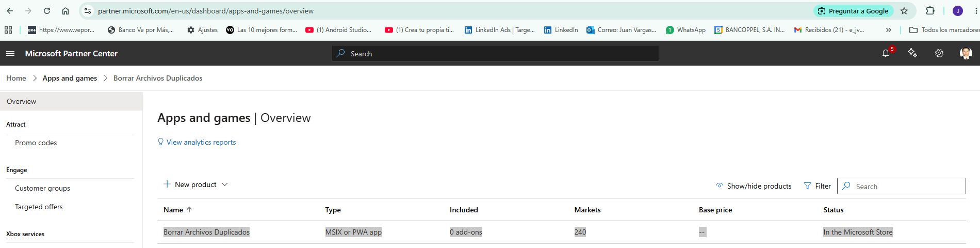The image size is (980, 248).
Task: Click the Borrar Archivos Duplicados breadcrumb
Action: pos(158,78)
